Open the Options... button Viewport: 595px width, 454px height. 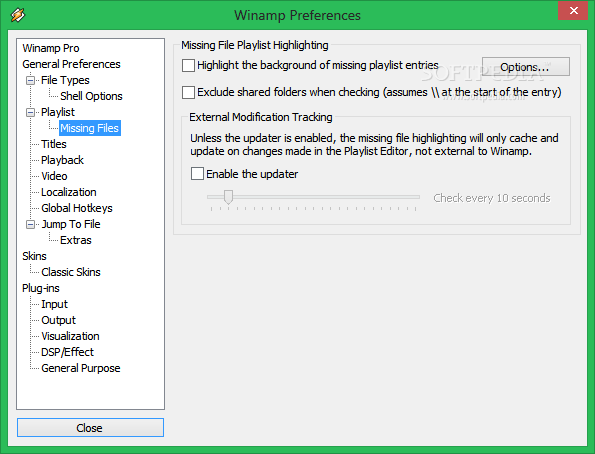526,67
